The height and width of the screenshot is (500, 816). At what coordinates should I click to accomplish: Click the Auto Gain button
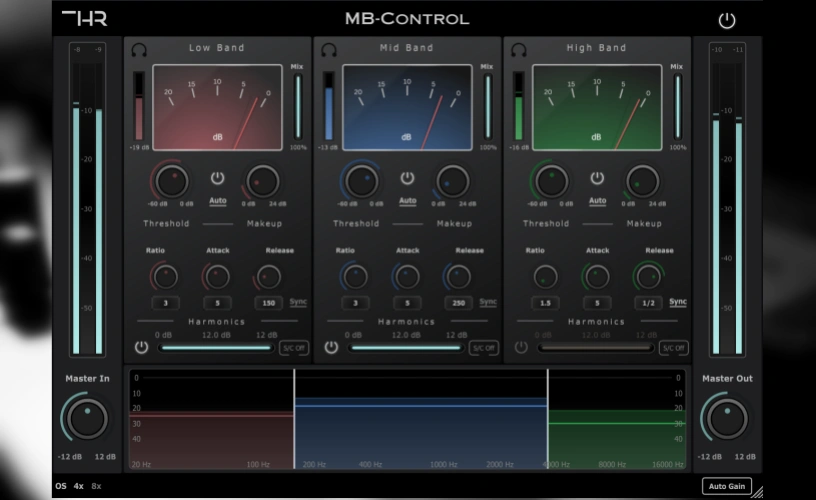click(x=726, y=486)
